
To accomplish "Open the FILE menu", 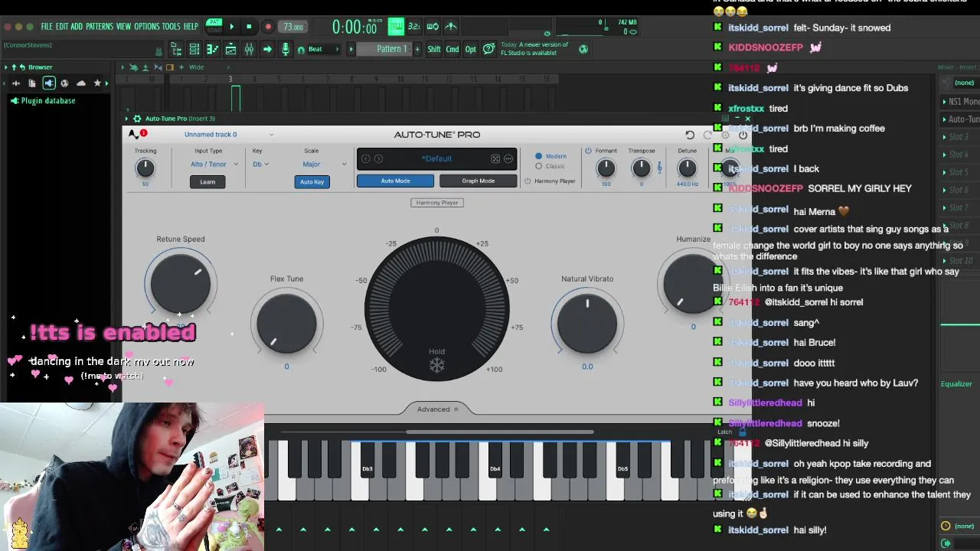I will (x=47, y=26).
